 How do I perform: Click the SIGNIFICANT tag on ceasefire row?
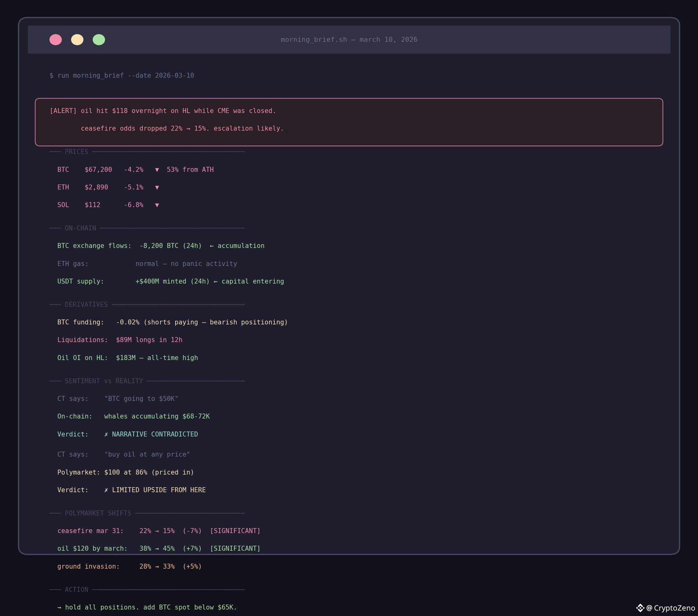coord(235,531)
